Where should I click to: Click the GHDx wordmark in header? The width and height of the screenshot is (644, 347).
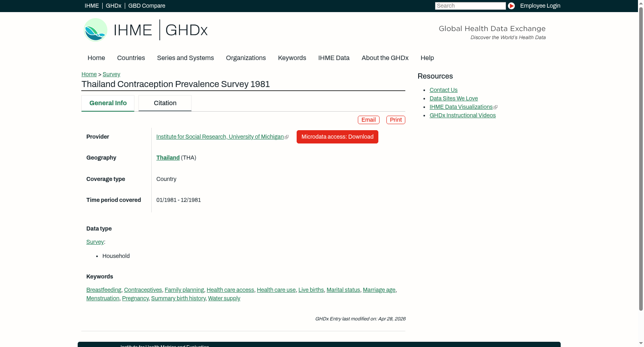click(186, 30)
